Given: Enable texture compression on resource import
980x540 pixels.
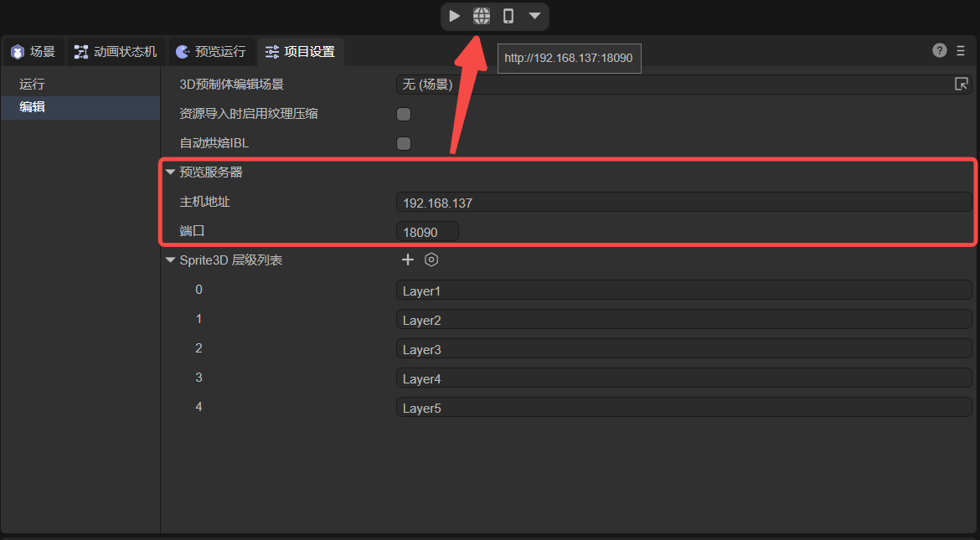Looking at the screenshot, I should 404,114.
